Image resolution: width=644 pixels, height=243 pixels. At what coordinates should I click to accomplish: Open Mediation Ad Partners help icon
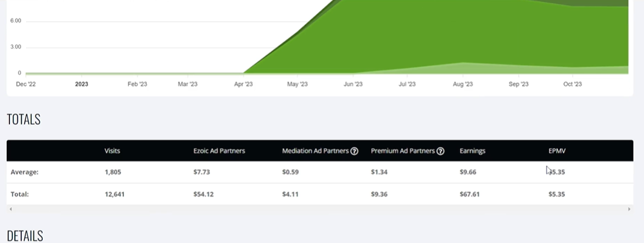point(354,151)
